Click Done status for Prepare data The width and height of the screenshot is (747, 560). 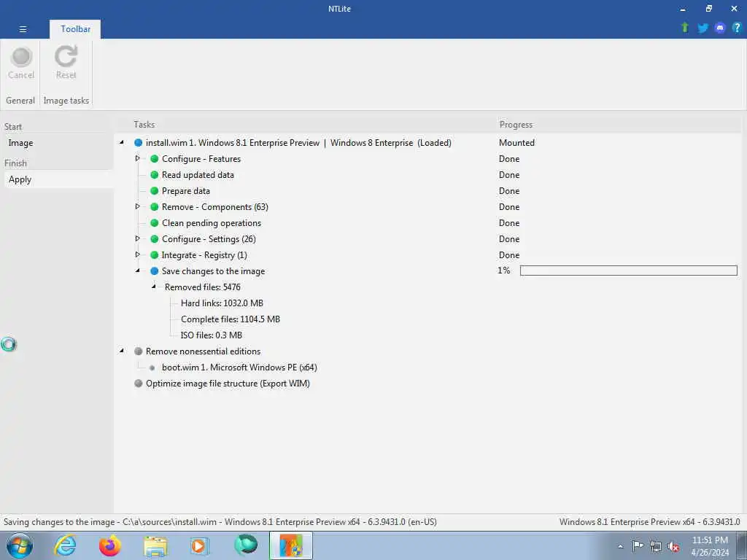(509, 191)
